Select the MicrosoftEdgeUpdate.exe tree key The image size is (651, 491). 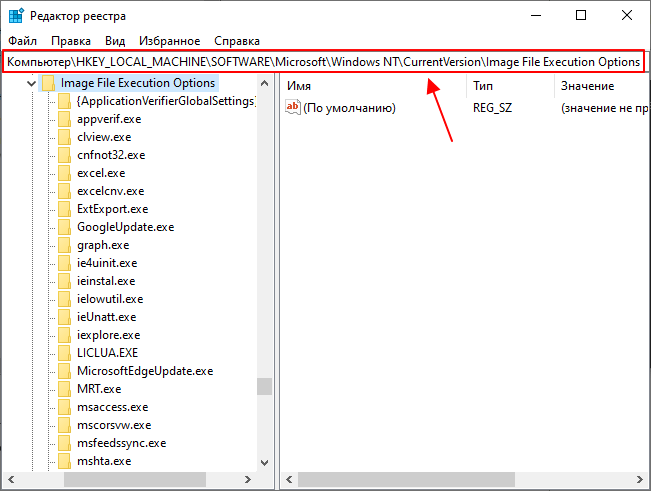pyautogui.click(x=145, y=371)
